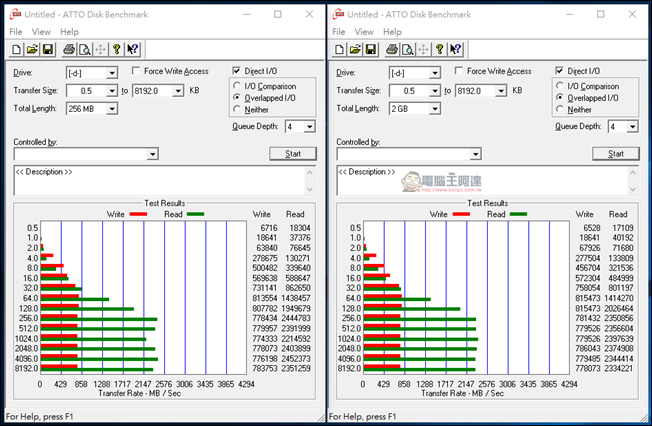Click read value 2397639 in right window
The height and width of the screenshot is (426, 652).
(619, 339)
